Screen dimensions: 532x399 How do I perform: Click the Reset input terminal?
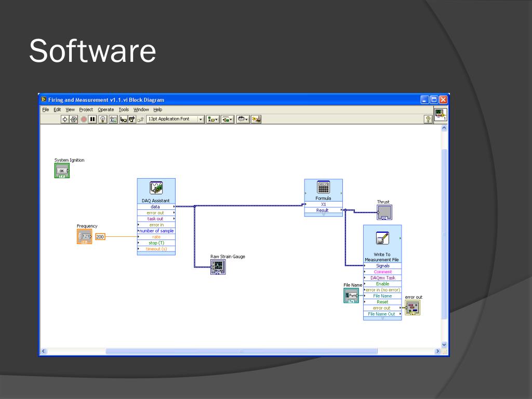point(382,302)
